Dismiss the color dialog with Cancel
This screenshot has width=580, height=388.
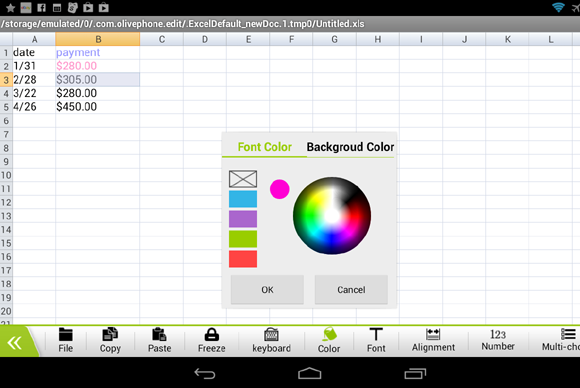click(x=351, y=290)
